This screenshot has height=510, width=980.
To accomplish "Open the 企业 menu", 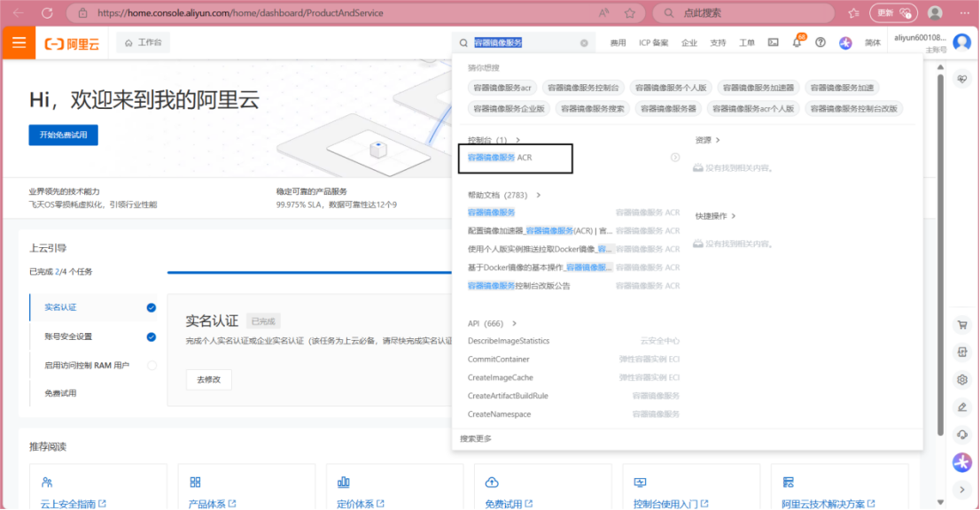I will coord(688,43).
